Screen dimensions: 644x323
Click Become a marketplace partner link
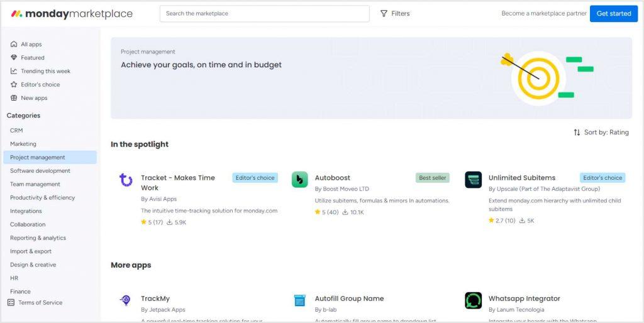(543, 13)
